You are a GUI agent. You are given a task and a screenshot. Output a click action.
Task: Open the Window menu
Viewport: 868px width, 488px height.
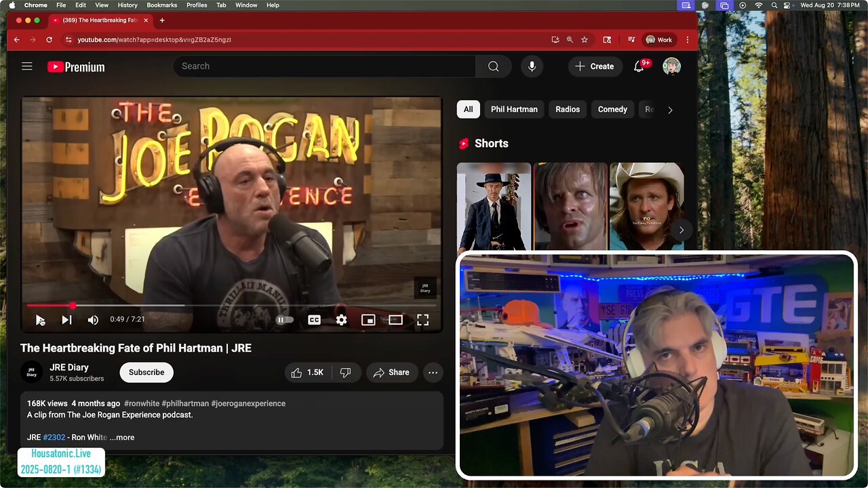[246, 5]
